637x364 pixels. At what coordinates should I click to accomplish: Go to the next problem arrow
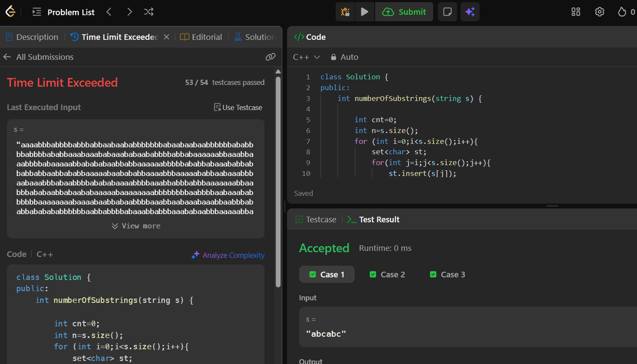tap(130, 12)
